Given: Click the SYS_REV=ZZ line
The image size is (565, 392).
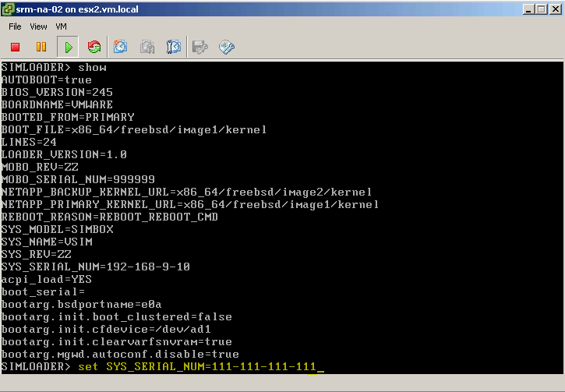Looking at the screenshot, I should (37, 254).
